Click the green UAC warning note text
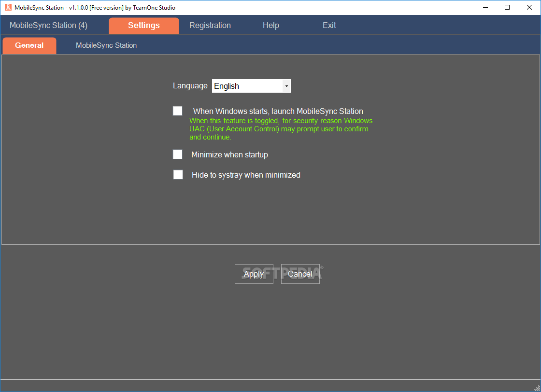541x392 pixels. pos(281,129)
